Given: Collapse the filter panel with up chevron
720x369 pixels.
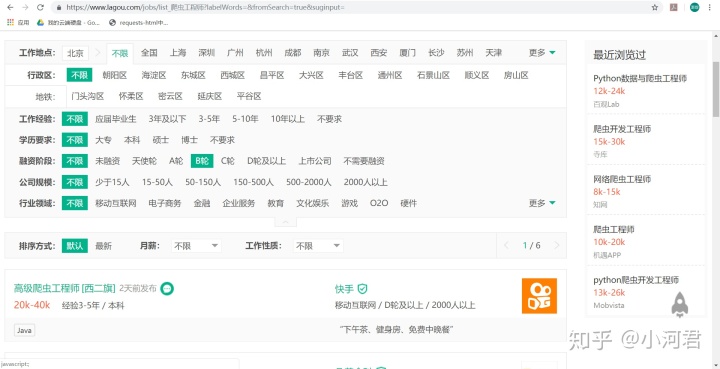Looking at the screenshot, I should [x=285, y=222].
